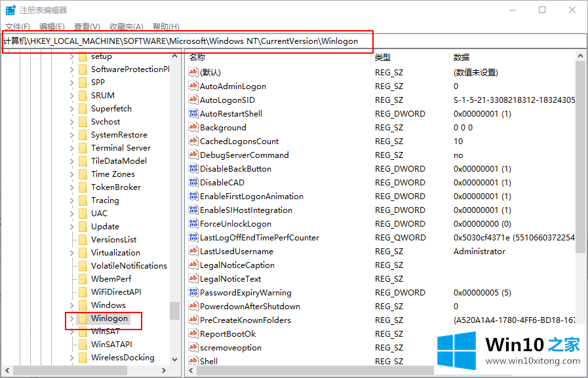Click the DWORD icon of EnableSIHostIntegration
This screenshot has width=588, height=378.
coord(193,210)
